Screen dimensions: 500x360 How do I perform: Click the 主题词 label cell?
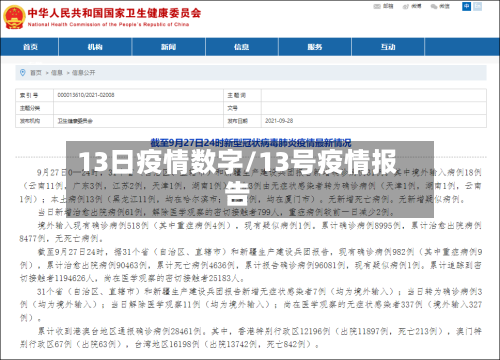click(x=242, y=95)
